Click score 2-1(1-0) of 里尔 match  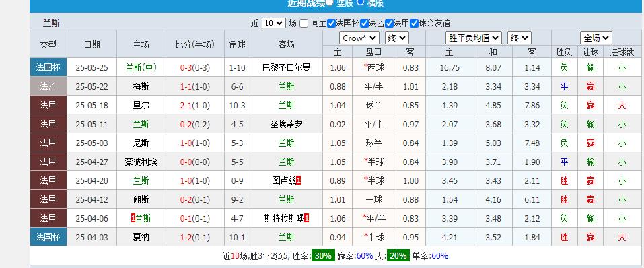tap(195, 105)
